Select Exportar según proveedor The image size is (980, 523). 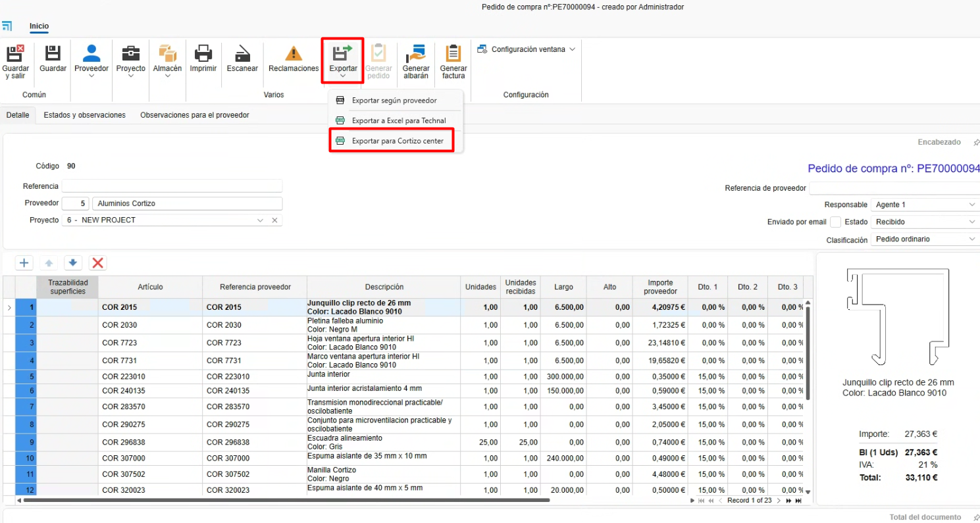point(396,101)
